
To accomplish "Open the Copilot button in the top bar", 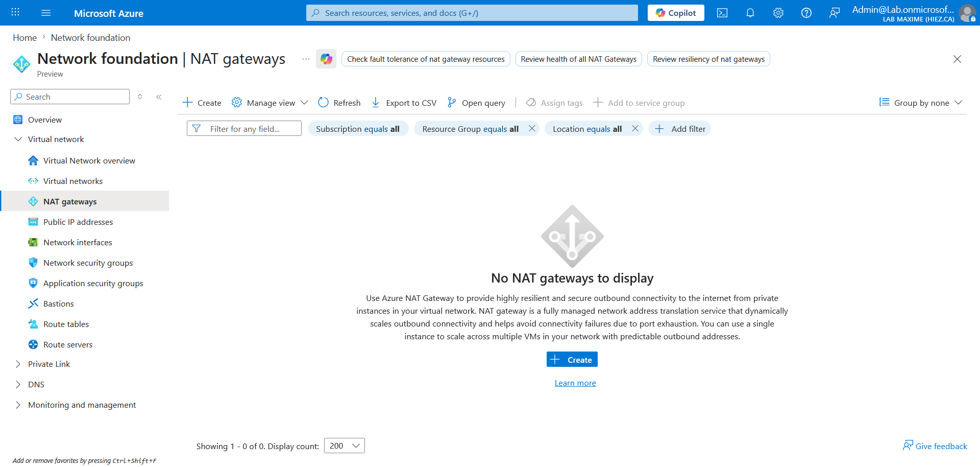I will [676, 13].
